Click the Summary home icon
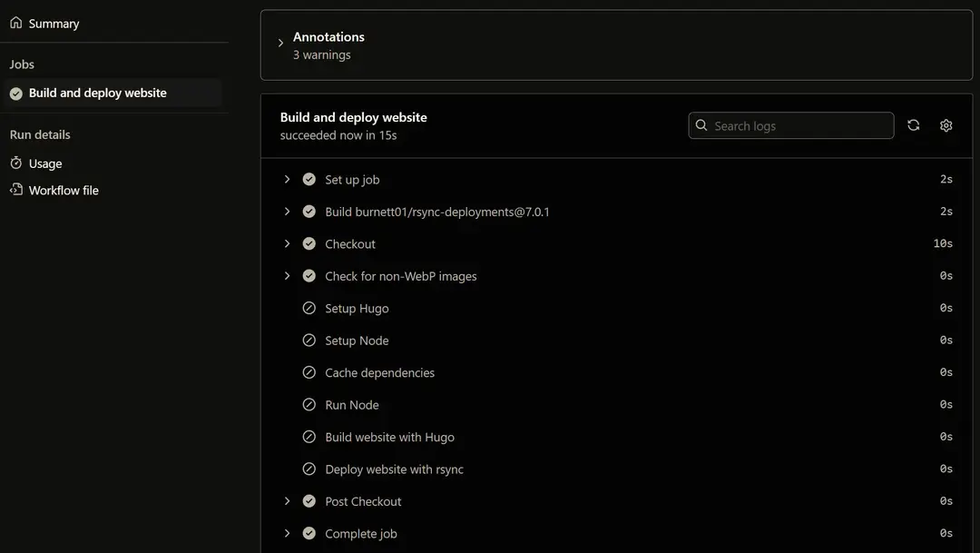Screen dimensions: 980x553 (16, 23)
